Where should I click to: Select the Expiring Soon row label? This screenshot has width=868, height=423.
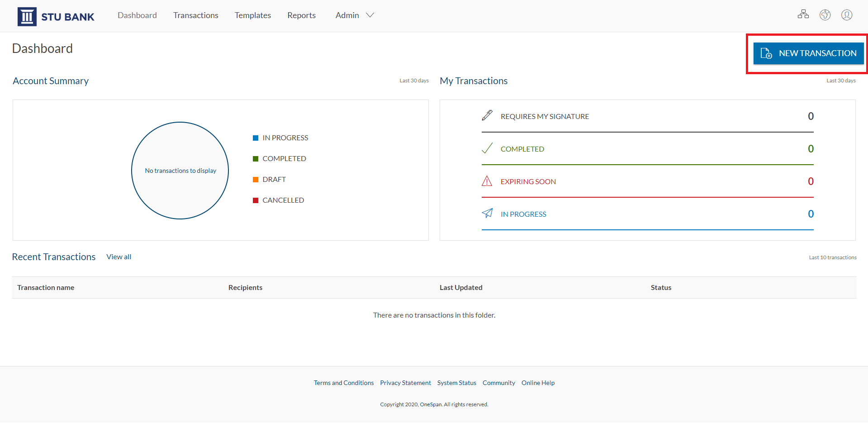click(x=528, y=181)
